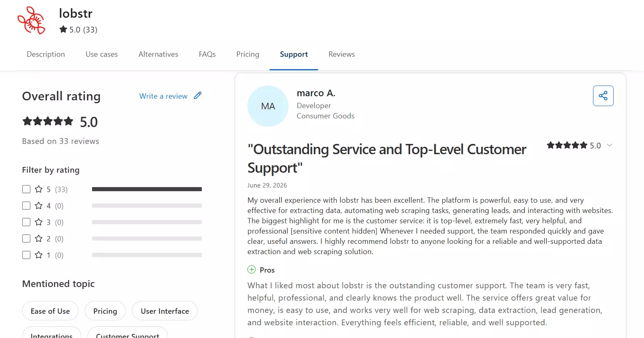Switch to the Reviews tab
The height and width of the screenshot is (338, 644).
pyautogui.click(x=342, y=54)
